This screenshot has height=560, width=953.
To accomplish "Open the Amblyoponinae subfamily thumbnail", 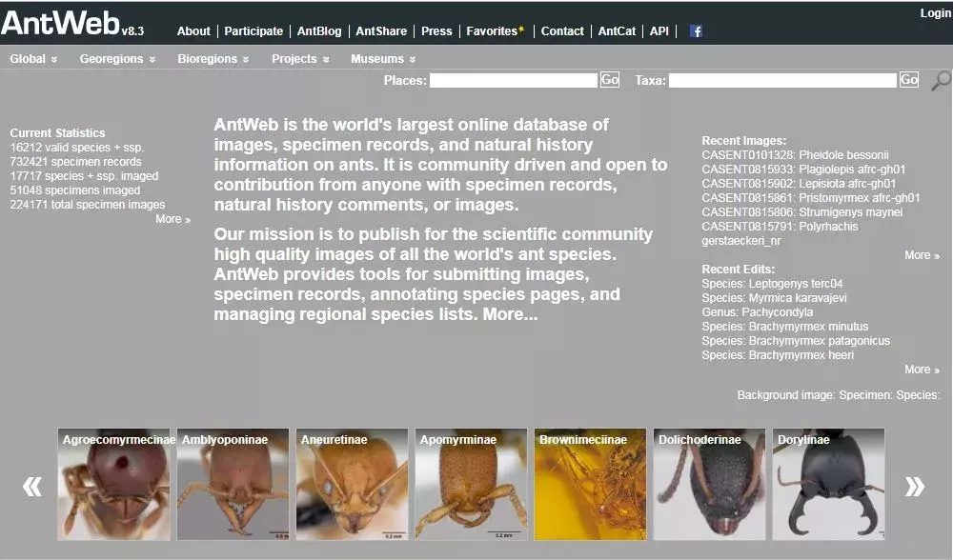I will pos(233,484).
